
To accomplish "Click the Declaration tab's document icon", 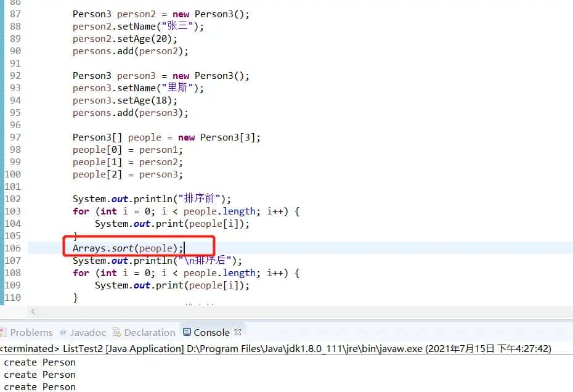I will [116, 332].
